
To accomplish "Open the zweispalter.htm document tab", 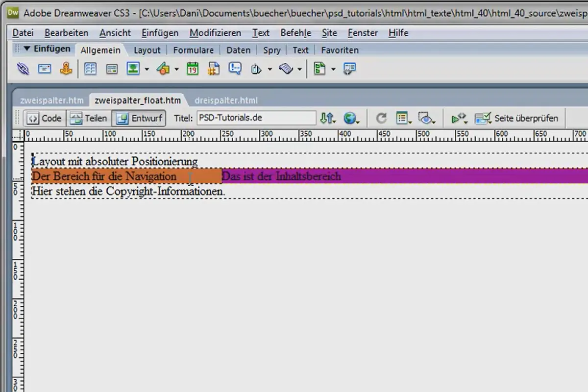I will click(x=51, y=100).
